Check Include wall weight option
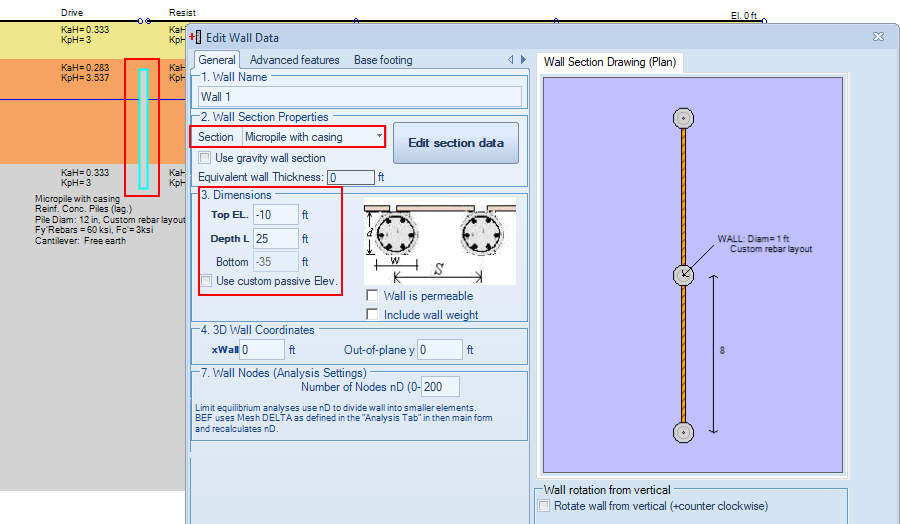The width and height of the screenshot is (900, 524). [372, 315]
